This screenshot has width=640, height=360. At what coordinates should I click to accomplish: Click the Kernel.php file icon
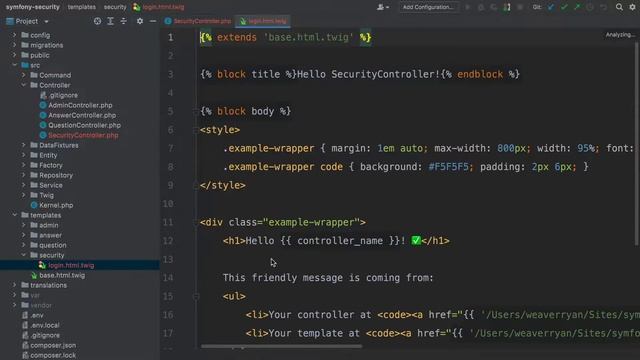pyautogui.click(x=34, y=205)
